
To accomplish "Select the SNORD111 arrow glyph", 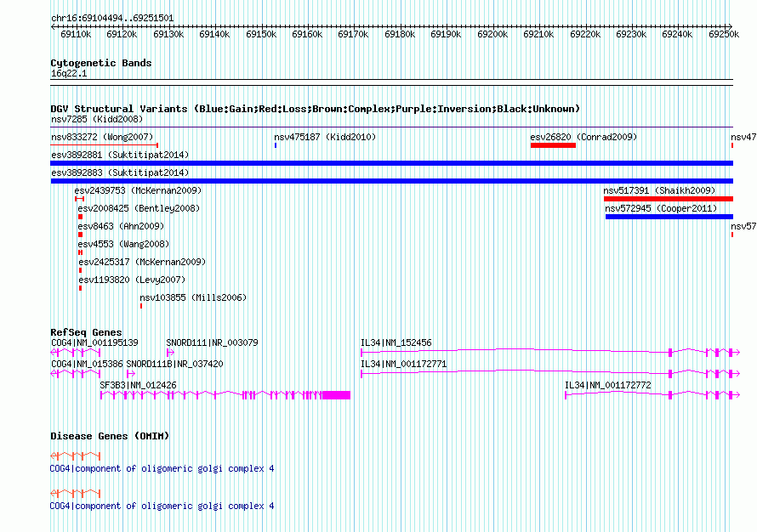I will (170, 353).
